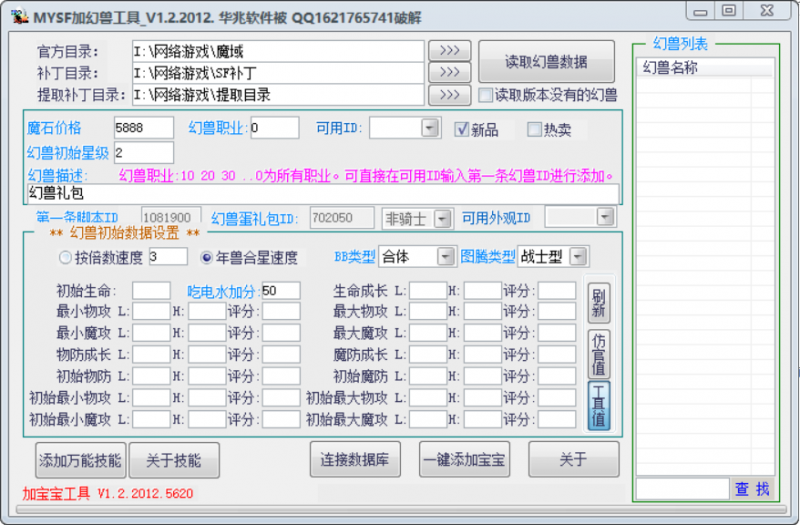Open the 可用ID dropdown
Screen dimensions: 800x525
(430, 128)
